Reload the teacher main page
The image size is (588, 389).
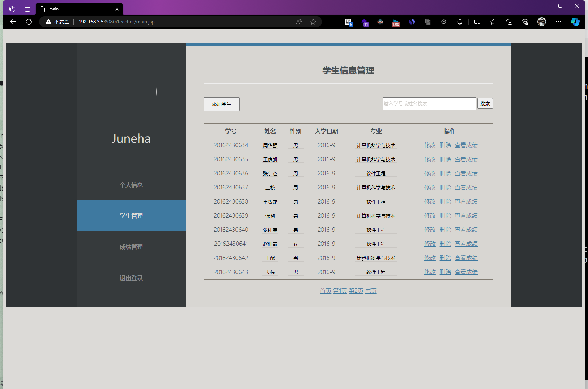point(29,22)
